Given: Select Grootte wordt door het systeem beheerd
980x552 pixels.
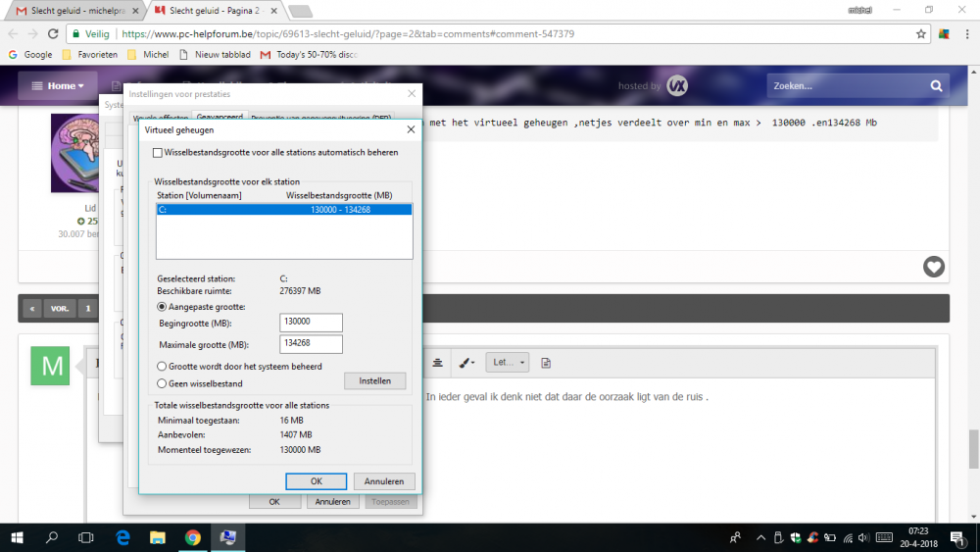Looking at the screenshot, I should [x=162, y=367].
